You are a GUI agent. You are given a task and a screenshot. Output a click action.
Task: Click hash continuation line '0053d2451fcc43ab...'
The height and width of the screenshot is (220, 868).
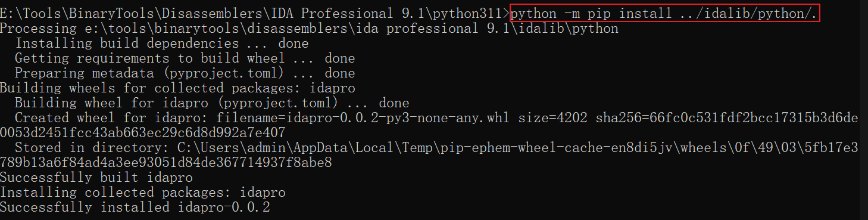point(143,132)
